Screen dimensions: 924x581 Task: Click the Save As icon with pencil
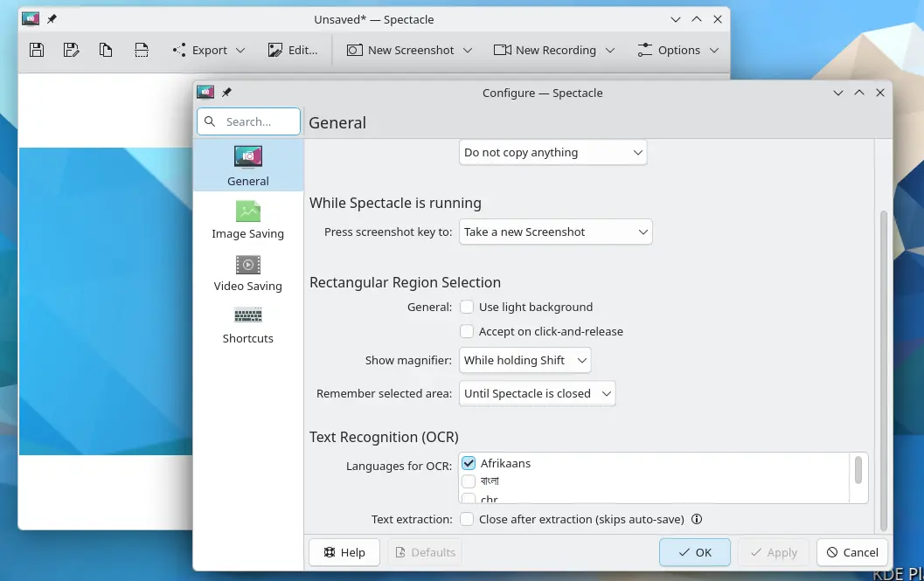tap(72, 50)
